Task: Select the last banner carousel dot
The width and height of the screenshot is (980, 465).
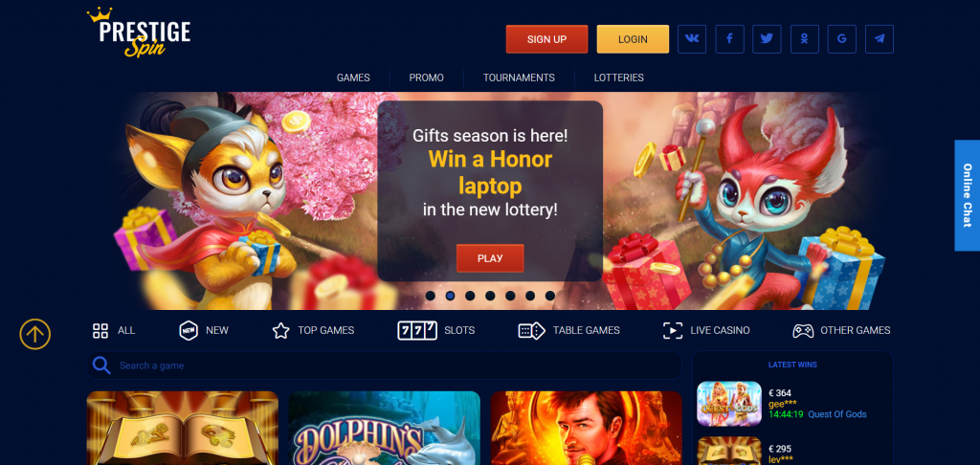Action: click(x=550, y=296)
